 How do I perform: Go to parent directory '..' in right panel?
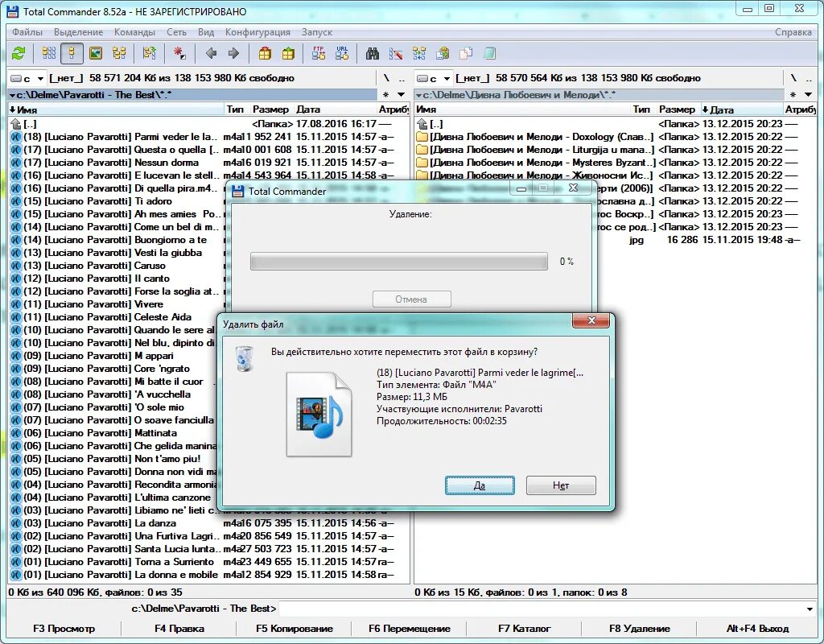(x=808, y=78)
